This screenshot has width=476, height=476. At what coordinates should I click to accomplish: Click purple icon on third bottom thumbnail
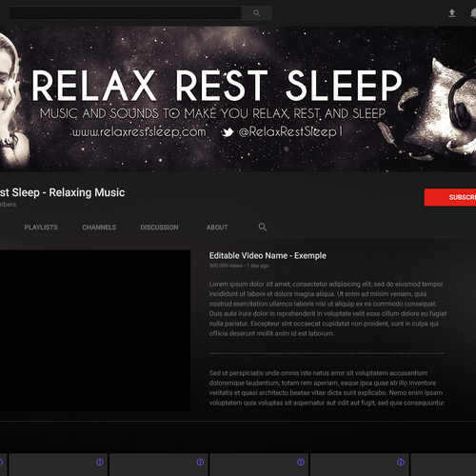pos(300,463)
